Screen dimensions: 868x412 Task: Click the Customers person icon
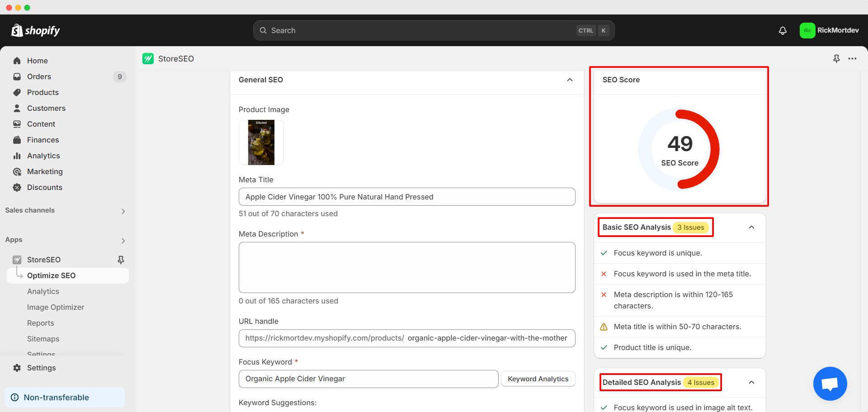(x=17, y=108)
